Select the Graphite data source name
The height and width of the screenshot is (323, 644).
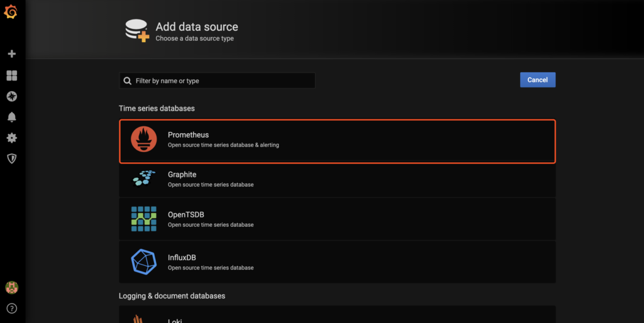(x=182, y=175)
